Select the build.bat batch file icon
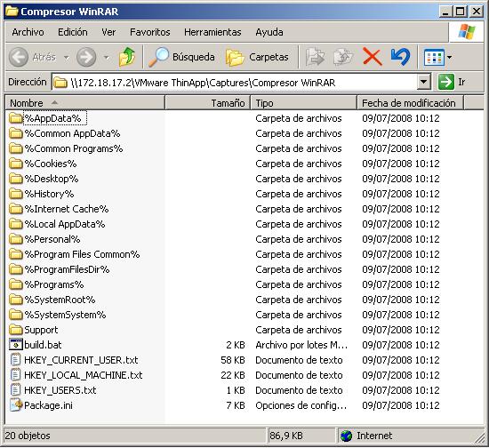This screenshot has width=489, height=448. (x=16, y=345)
